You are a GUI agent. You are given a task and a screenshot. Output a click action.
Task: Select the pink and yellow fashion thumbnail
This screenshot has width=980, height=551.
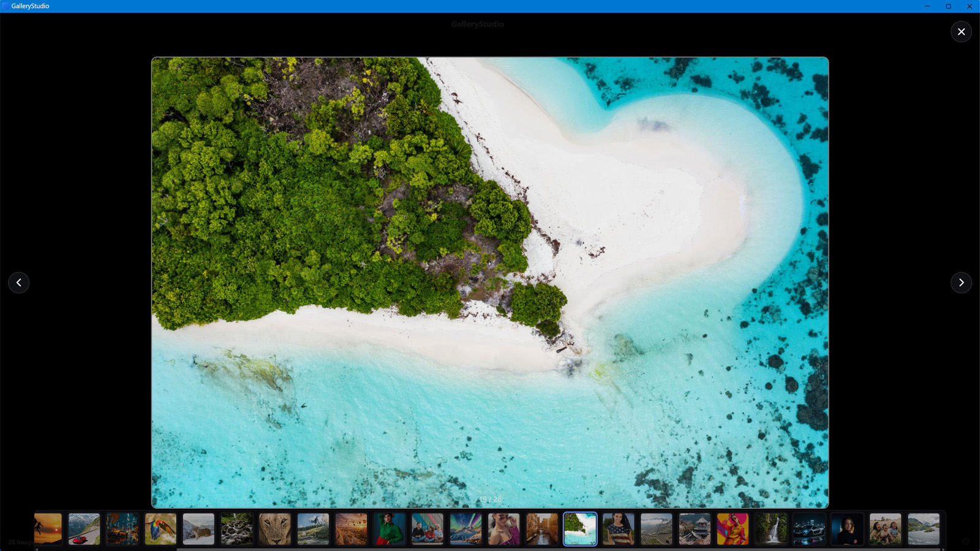coord(733,529)
